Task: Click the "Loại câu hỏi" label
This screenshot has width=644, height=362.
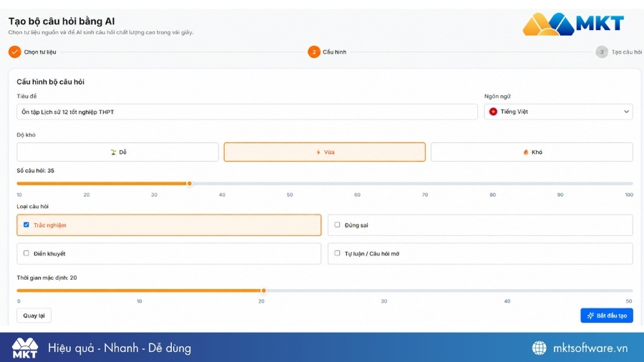Action: 32,207
